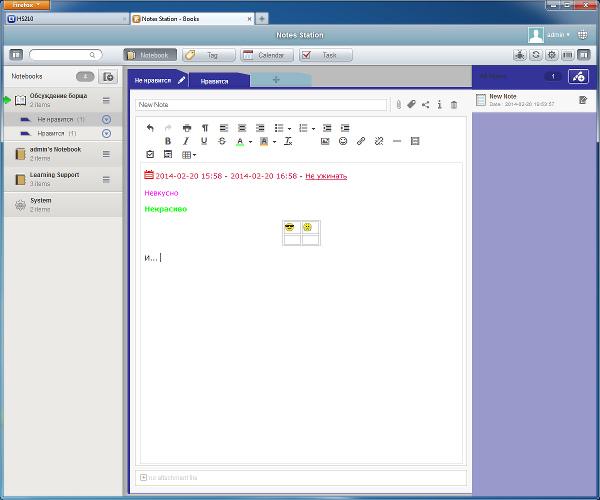Toggle strikethrough formatting
Viewport: 600px width, 500px height.
pyautogui.click(x=222, y=141)
